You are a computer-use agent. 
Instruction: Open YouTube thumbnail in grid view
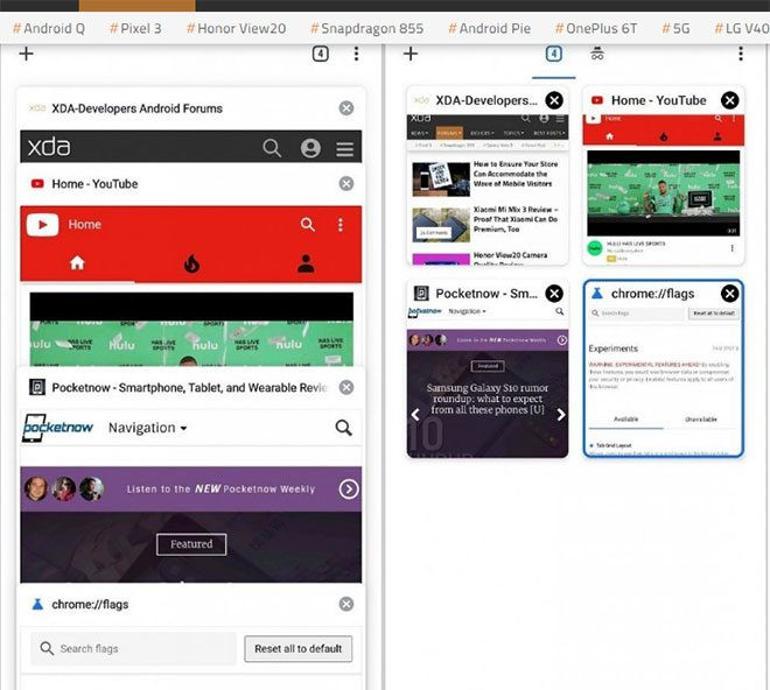tap(663, 190)
